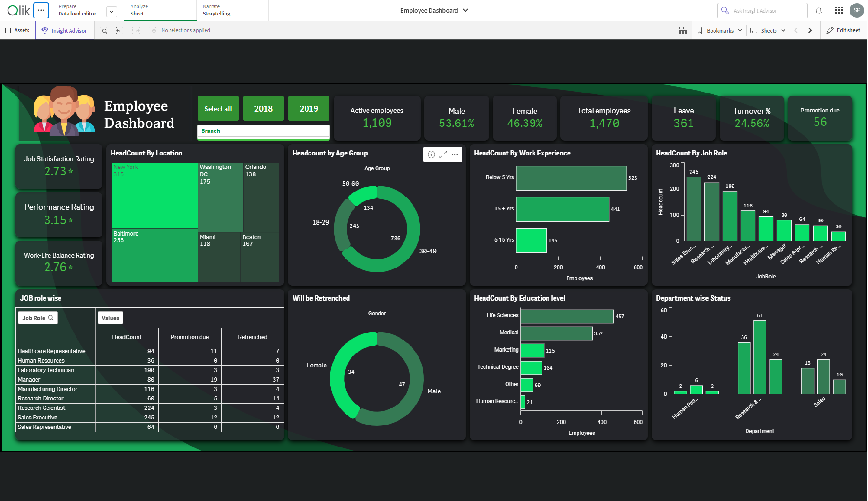Click the Select all button
This screenshot has height=501, width=868.
click(x=218, y=108)
